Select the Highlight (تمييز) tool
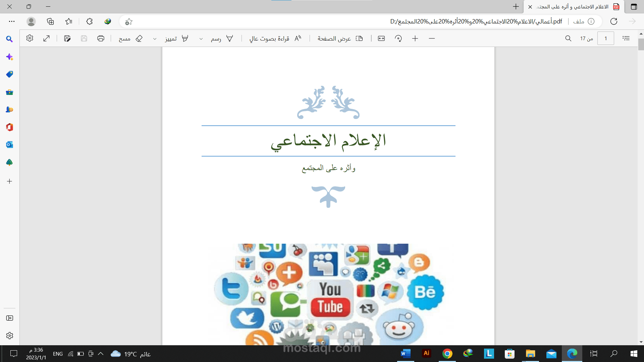This screenshot has height=362, width=644. click(176, 39)
